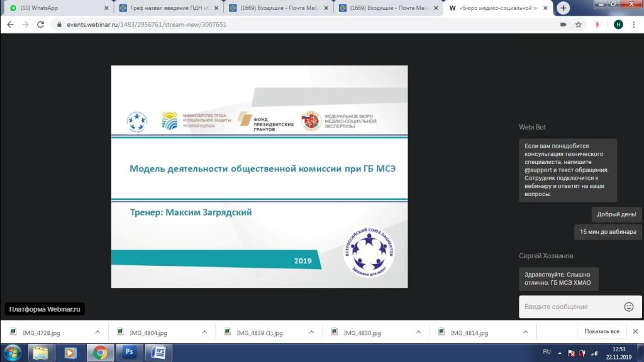Open Photoshop from the taskbar
The image size is (644, 362).
tap(129, 353)
